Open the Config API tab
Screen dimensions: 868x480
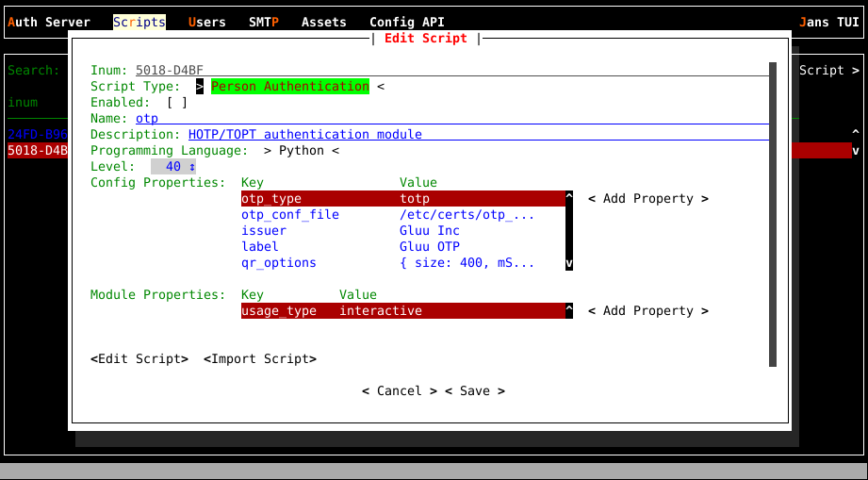(x=406, y=22)
